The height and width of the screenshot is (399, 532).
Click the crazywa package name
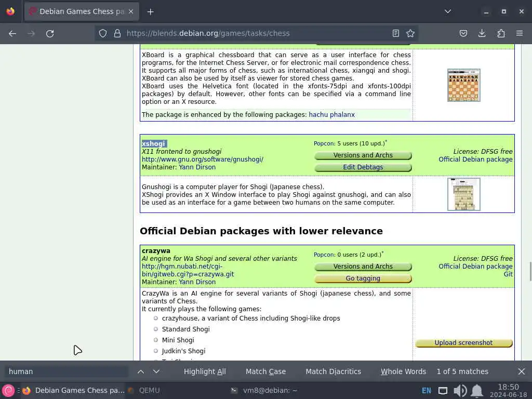(x=156, y=251)
